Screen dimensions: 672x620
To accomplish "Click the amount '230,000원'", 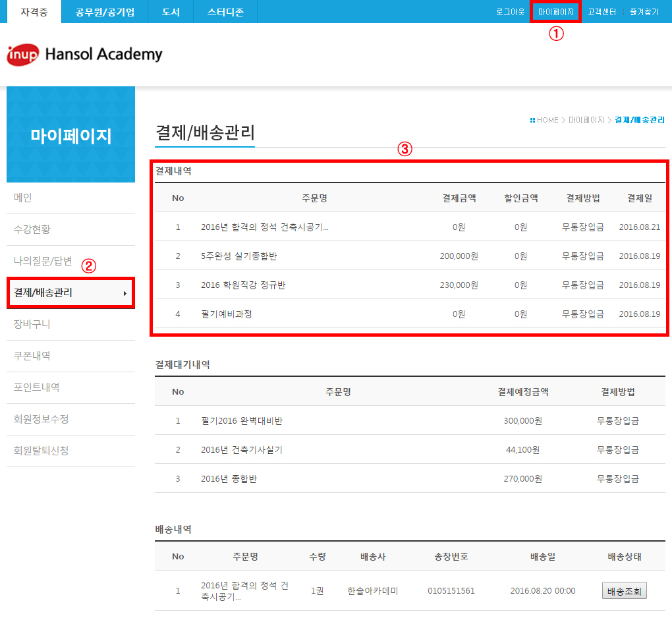I will (459, 285).
